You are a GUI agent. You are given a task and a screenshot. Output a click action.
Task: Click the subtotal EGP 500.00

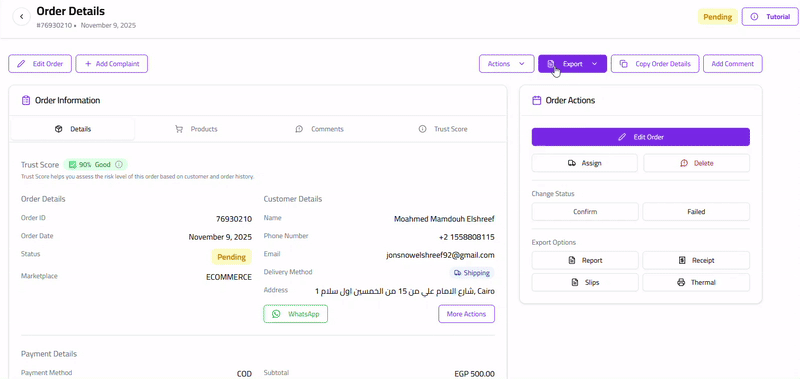pyautogui.click(x=474, y=374)
